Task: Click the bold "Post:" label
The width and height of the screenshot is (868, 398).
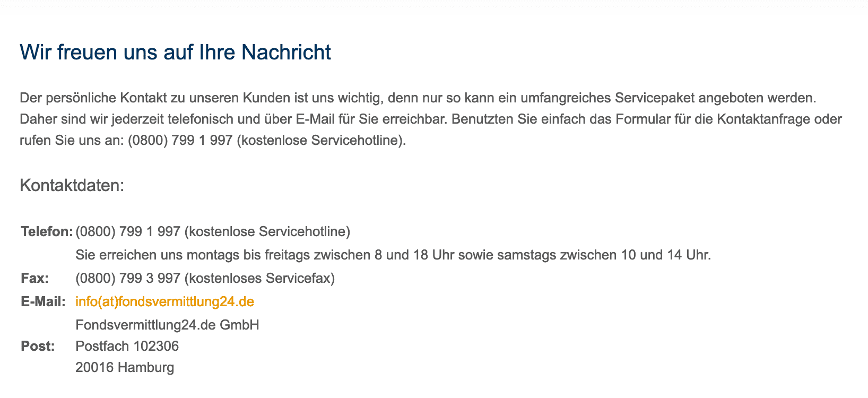Action: pyautogui.click(x=38, y=347)
